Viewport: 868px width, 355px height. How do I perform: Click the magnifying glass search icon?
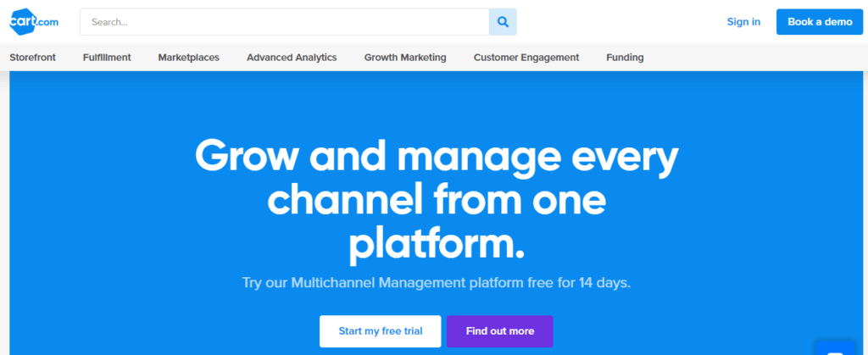[503, 22]
